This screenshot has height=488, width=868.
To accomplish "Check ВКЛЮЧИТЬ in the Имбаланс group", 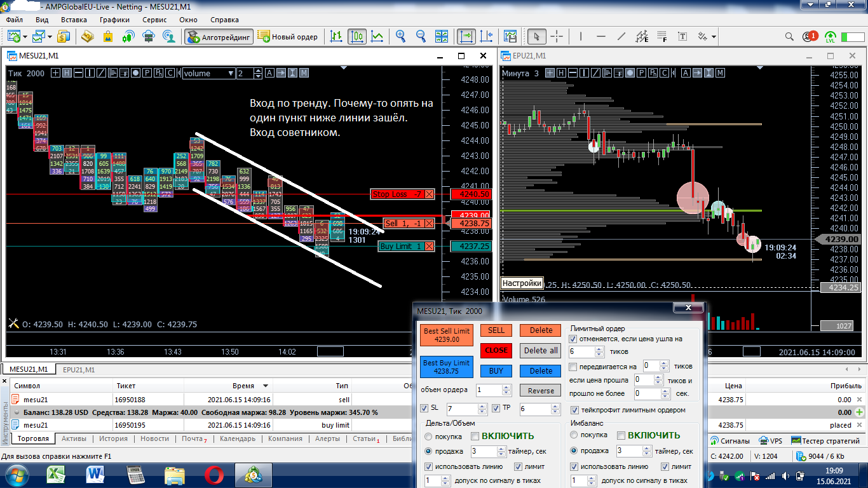I will 621,435.
